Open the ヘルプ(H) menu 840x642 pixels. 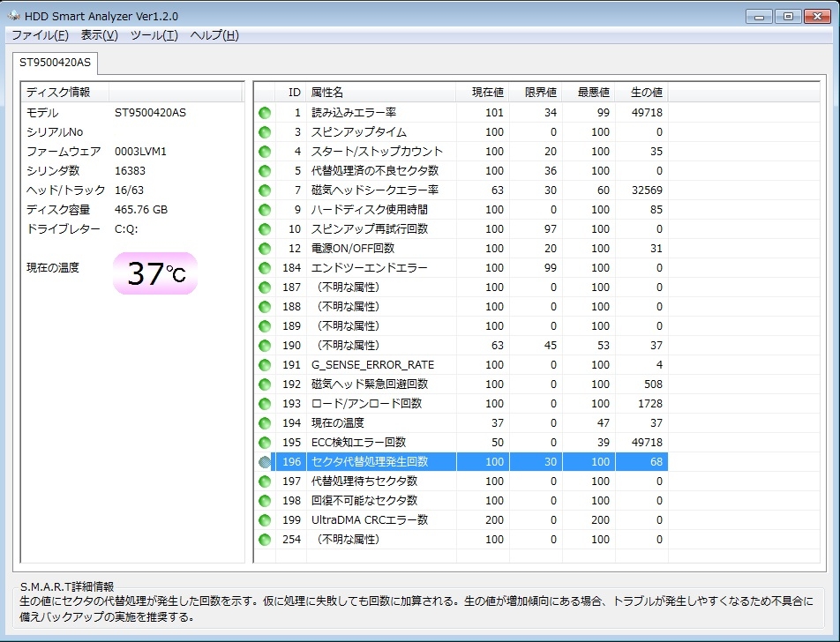(x=214, y=35)
